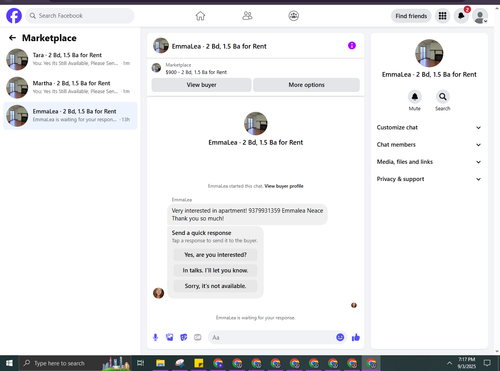The height and width of the screenshot is (371, 500).
Task: Click the listing thumbnail in the chat header
Action: 161,46
